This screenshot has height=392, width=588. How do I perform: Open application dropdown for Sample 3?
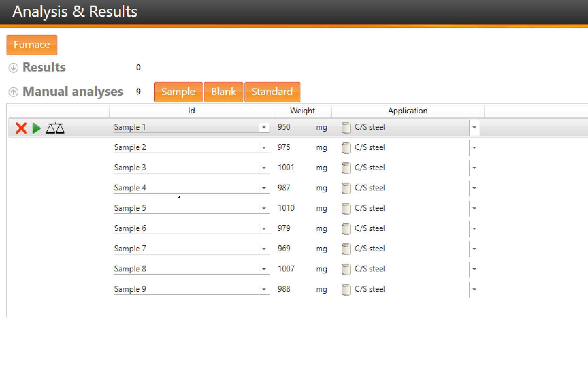coord(474,168)
